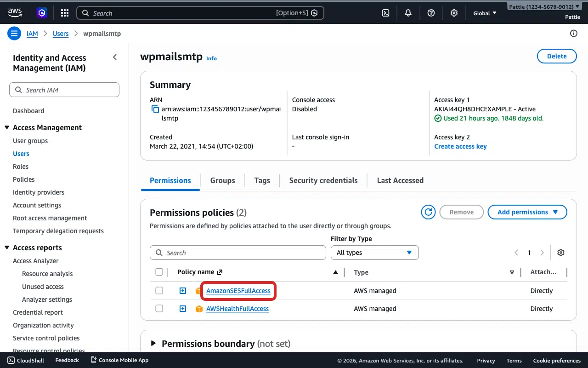Open the services grid menu icon
Viewport: 588px width, 368px height.
click(x=65, y=13)
